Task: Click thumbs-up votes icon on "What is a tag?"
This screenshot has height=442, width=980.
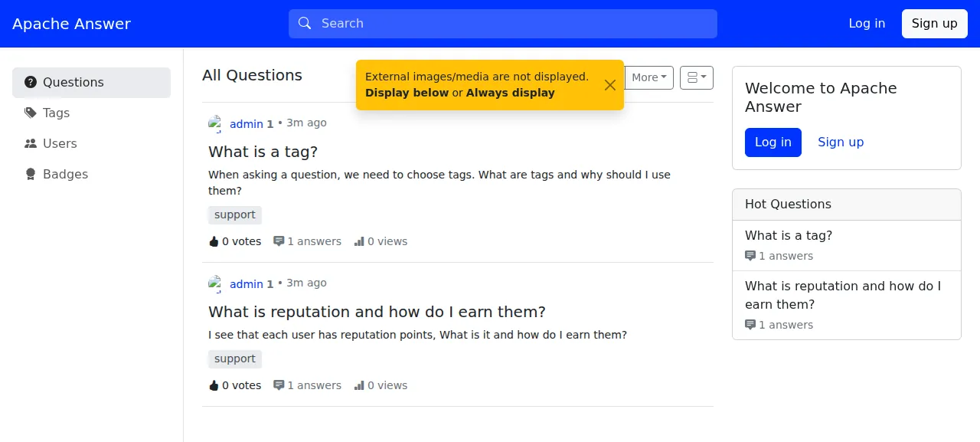Action: (x=214, y=241)
